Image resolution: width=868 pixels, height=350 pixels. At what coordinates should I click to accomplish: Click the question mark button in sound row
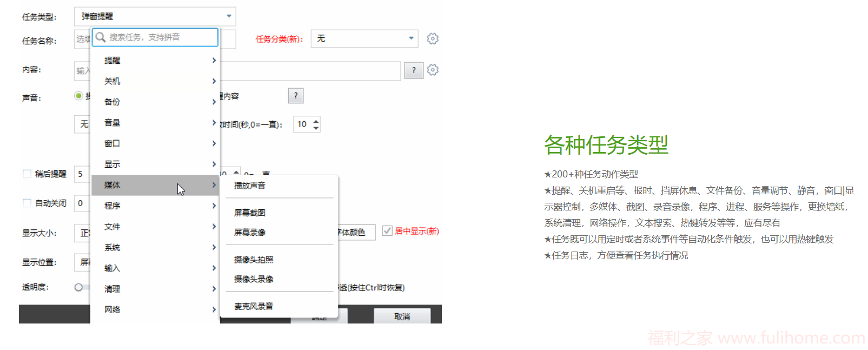pos(295,96)
